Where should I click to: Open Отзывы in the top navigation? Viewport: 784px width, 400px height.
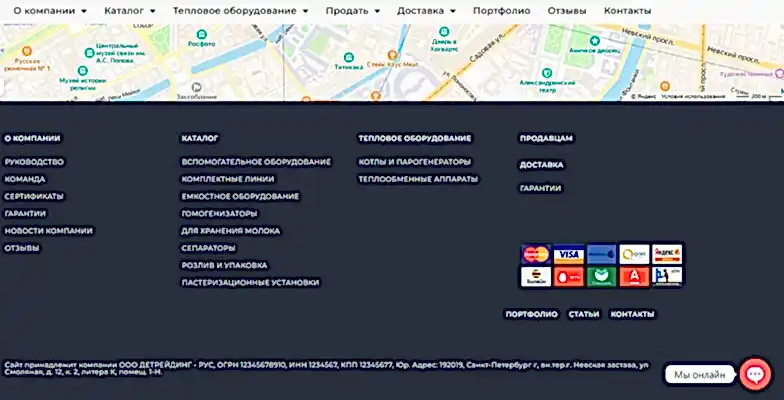(x=567, y=10)
